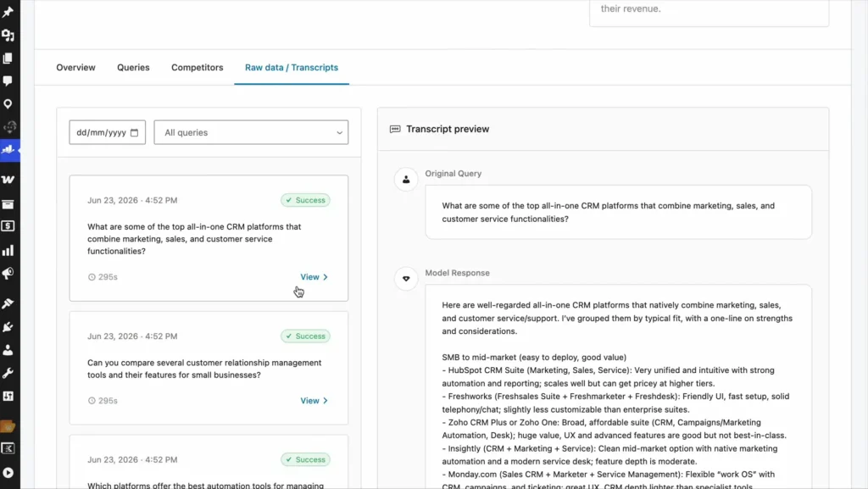This screenshot has height=489, width=868.
Task: View transcript for all-in-one CRM platforms query
Action: pos(314,276)
